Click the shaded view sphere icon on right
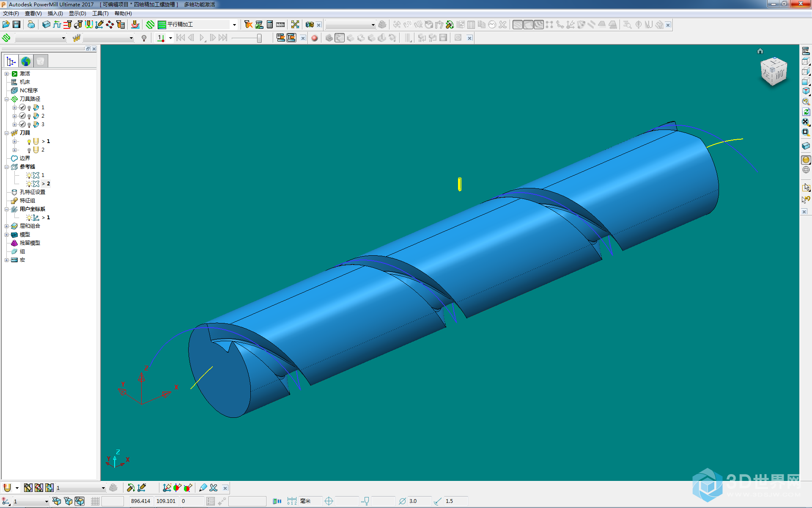This screenshot has width=812, height=508. click(x=806, y=160)
